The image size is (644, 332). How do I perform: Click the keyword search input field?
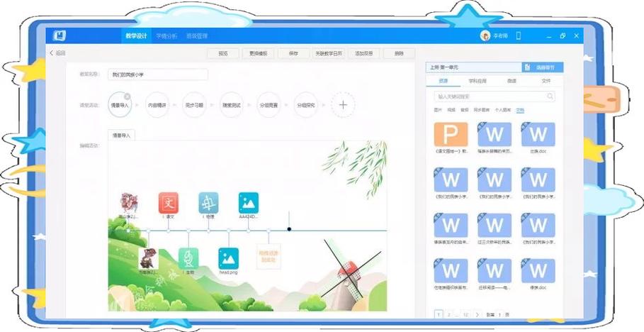[495, 96]
